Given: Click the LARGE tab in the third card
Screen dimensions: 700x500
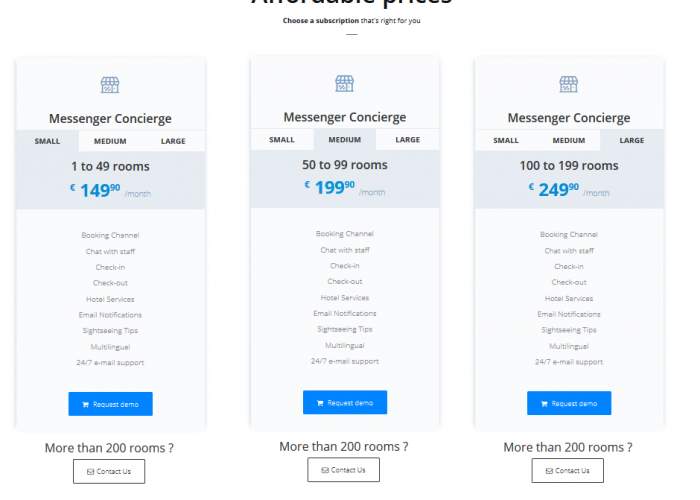Looking at the screenshot, I should point(632,141).
